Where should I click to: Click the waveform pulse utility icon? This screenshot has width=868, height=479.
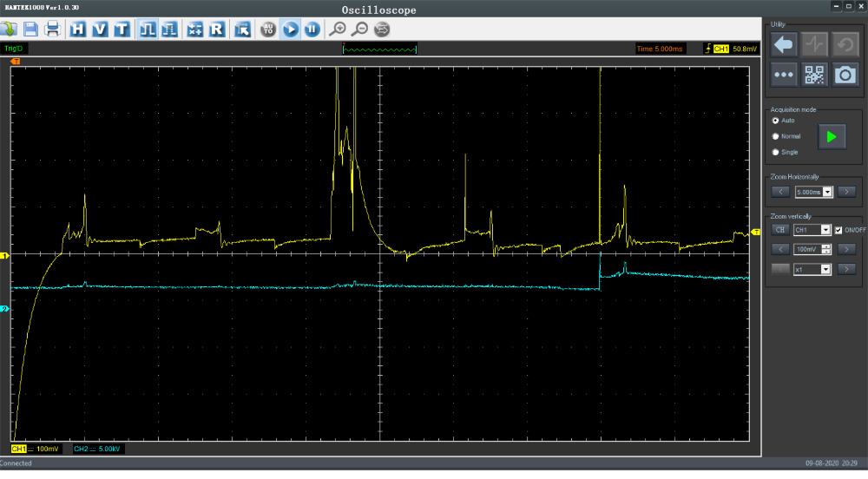[814, 45]
